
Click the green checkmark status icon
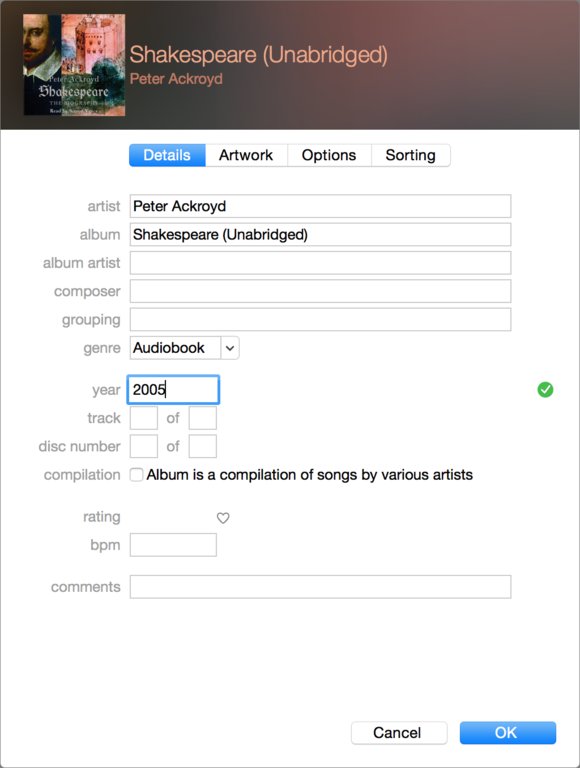point(545,390)
